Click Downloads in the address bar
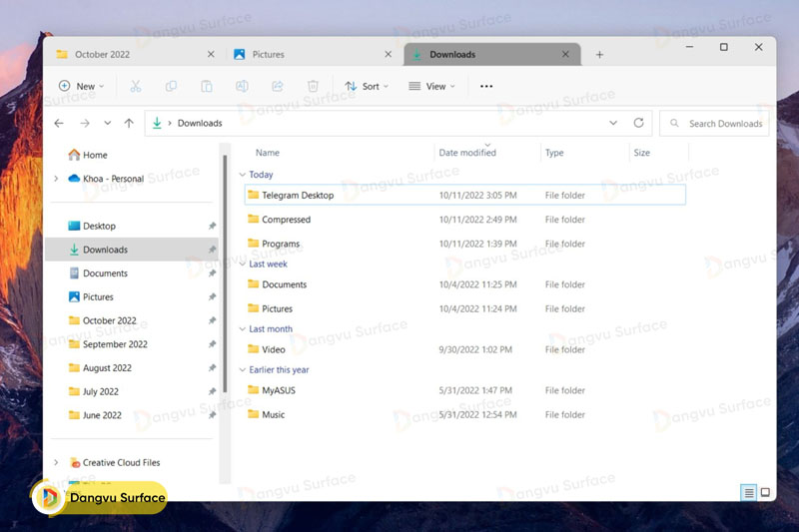The height and width of the screenshot is (532, 799). click(x=200, y=123)
